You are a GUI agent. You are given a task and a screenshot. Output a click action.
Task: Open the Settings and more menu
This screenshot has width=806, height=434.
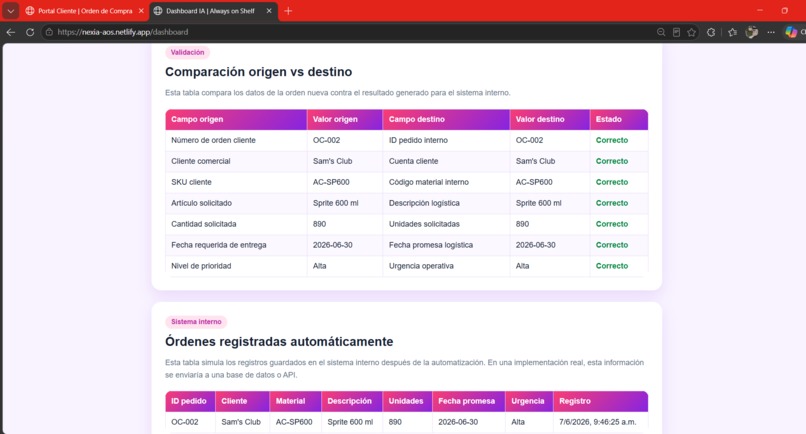(771, 32)
